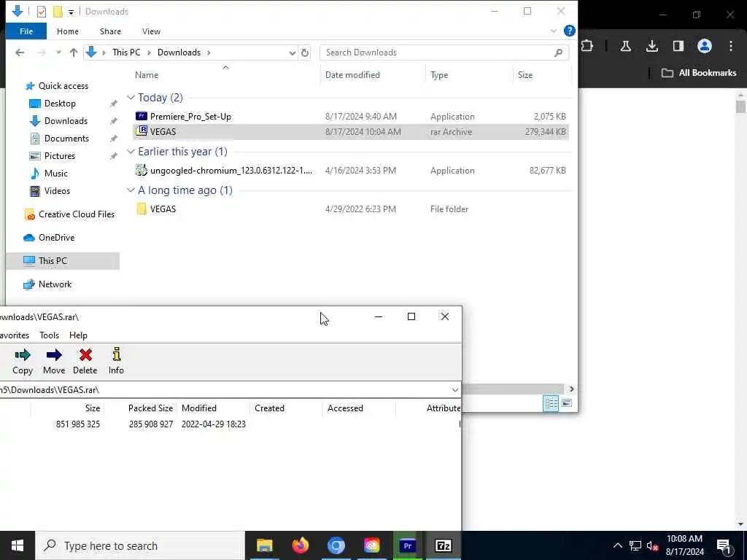Open the Share ribbon tab
The width and height of the screenshot is (747, 560).
(110, 31)
